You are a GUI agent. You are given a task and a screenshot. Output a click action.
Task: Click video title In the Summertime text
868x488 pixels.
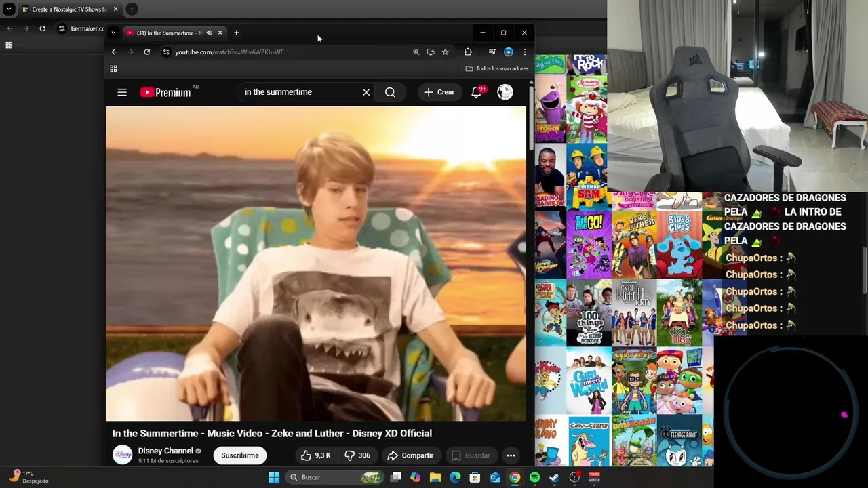pyautogui.click(x=272, y=434)
